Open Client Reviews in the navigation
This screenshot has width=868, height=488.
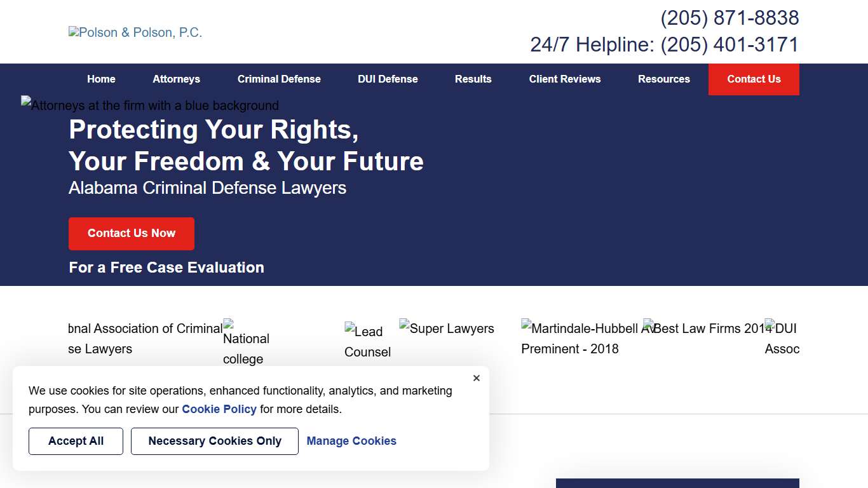point(565,79)
